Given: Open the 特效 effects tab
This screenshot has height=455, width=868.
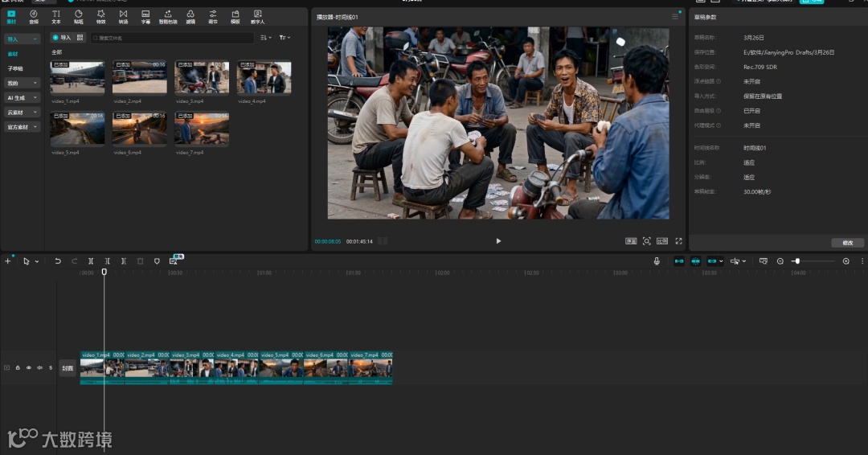Looking at the screenshot, I should tap(100, 17).
